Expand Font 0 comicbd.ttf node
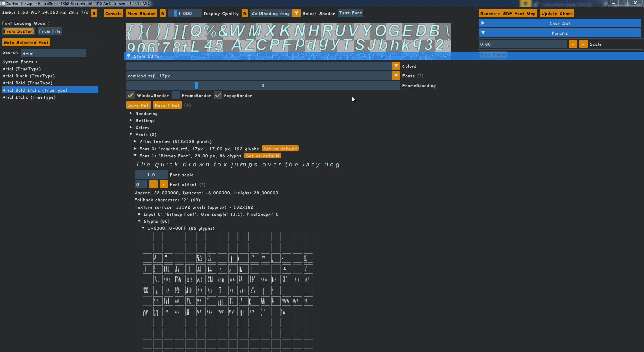Image resolution: width=644 pixels, height=352 pixels. pos(135,149)
